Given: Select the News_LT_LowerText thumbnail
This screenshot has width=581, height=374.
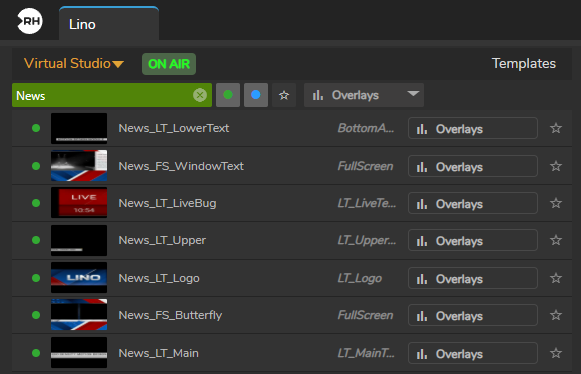Looking at the screenshot, I should click(x=79, y=128).
